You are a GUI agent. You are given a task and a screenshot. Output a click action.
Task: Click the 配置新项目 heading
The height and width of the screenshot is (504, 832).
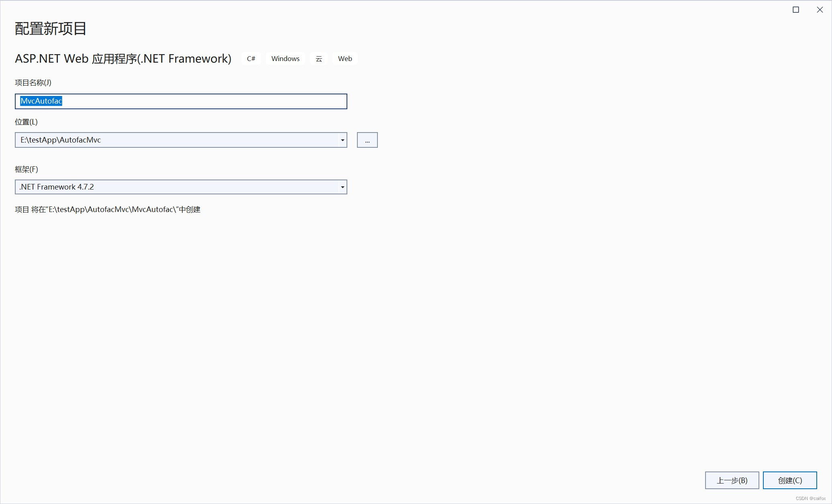[51, 29]
